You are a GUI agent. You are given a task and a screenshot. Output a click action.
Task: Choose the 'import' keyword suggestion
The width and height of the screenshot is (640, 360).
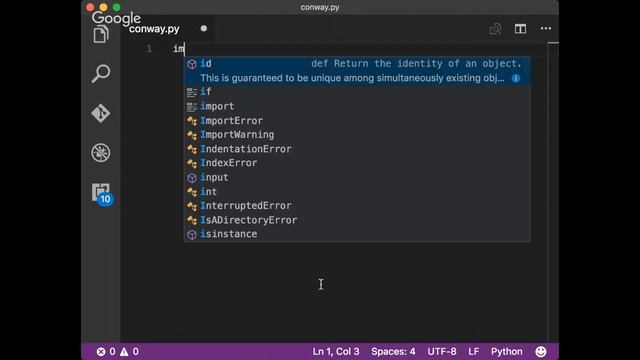point(357,106)
